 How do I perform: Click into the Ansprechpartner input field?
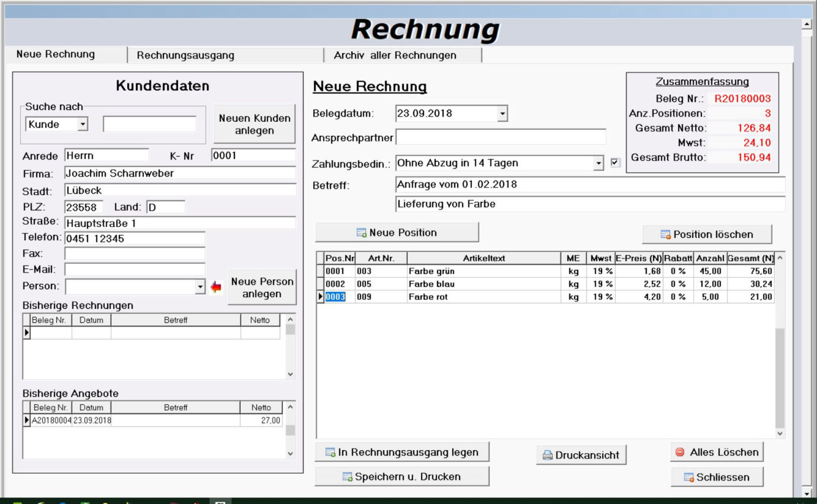(501, 137)
